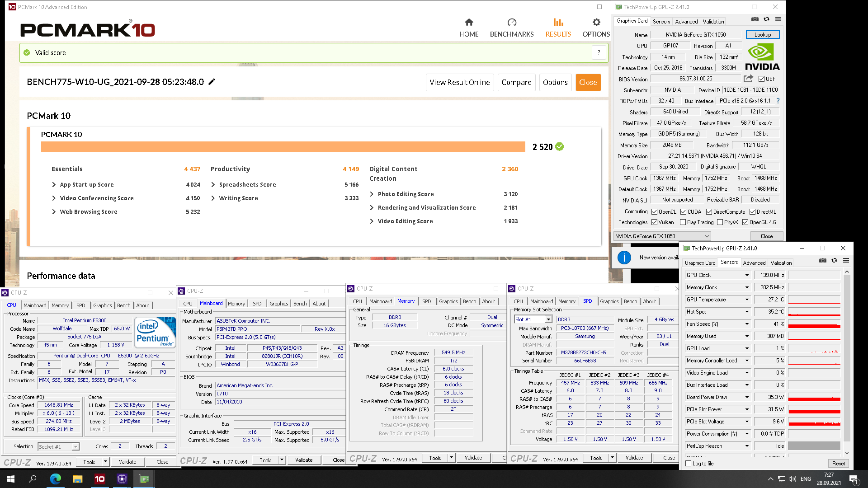Screen dimensions: 868x488
Task: Open the Benchmarks gauge icon
Action: [512, 22]
